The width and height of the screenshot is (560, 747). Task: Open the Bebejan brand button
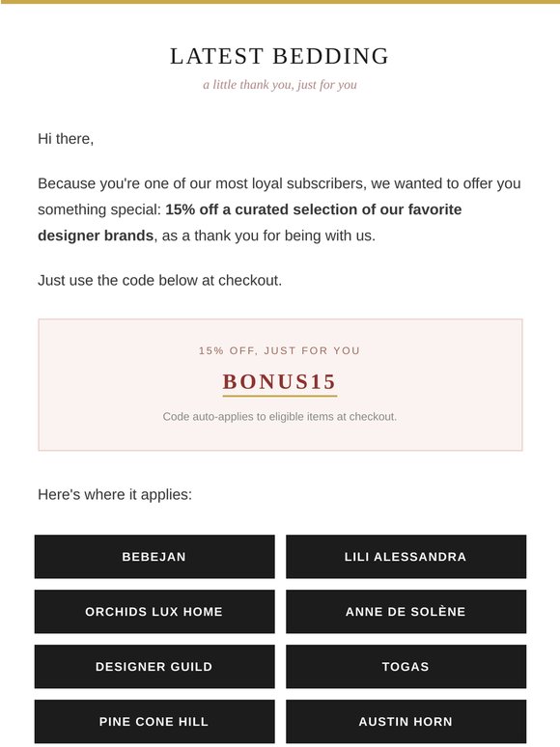[154, 557]
